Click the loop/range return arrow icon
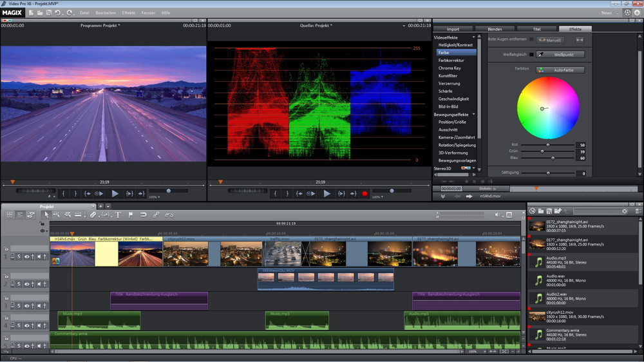Viewport: 644px width, 362px height. pyautogui.click(x=143, y=215)
